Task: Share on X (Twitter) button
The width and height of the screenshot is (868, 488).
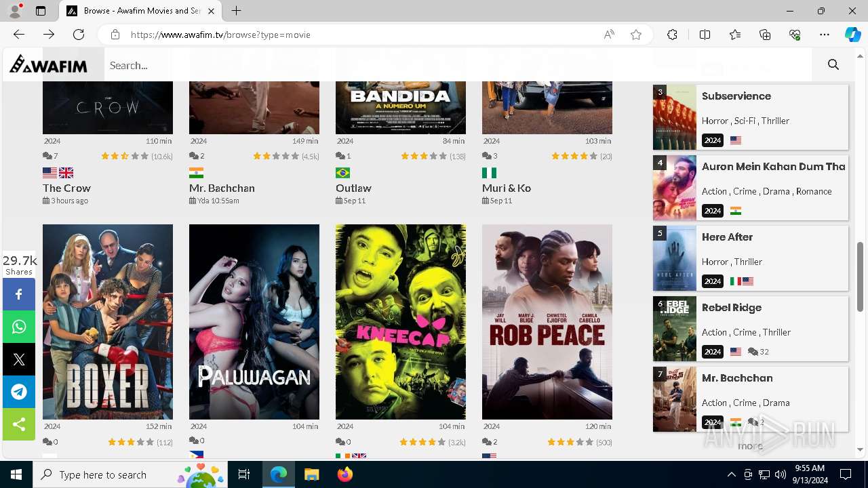Action: pyautogui.click(x=19, y=359)
